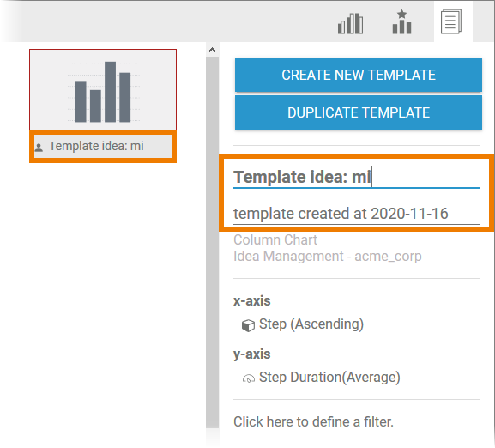Click the scroll up arrow
Image resolution: width=495 pixels, height=448 pixels.
point(213,50)
